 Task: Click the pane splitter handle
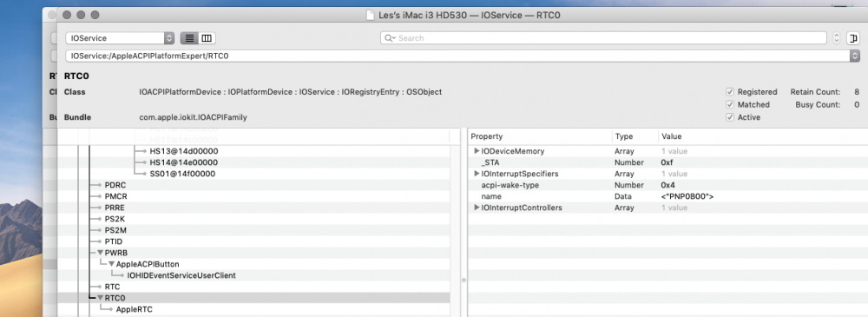pyautogui.click(x=464, y=280)
